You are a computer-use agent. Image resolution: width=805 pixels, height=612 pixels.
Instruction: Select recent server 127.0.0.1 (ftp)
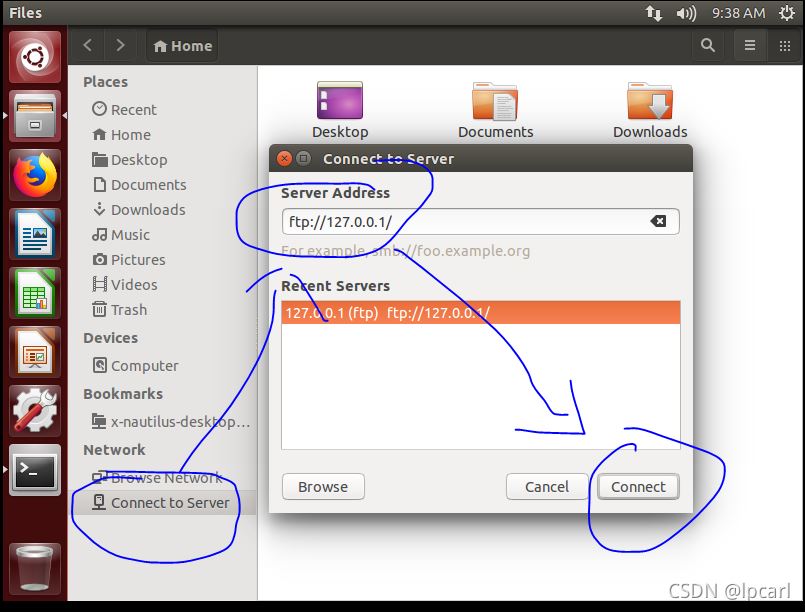(x=481, y=313)
